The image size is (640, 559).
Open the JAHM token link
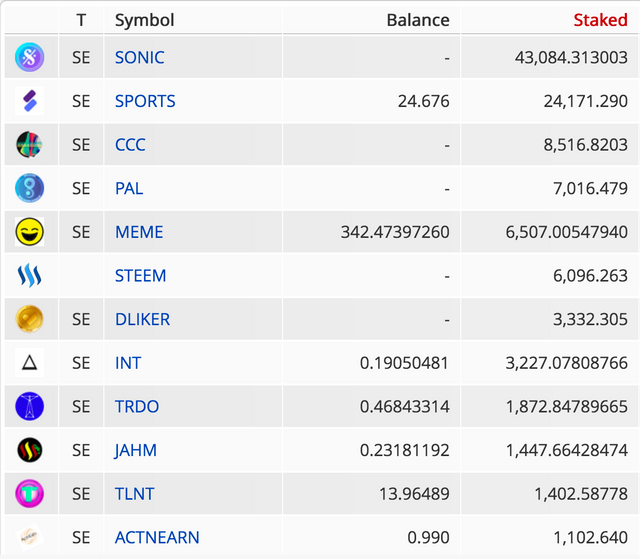point(136,450)
